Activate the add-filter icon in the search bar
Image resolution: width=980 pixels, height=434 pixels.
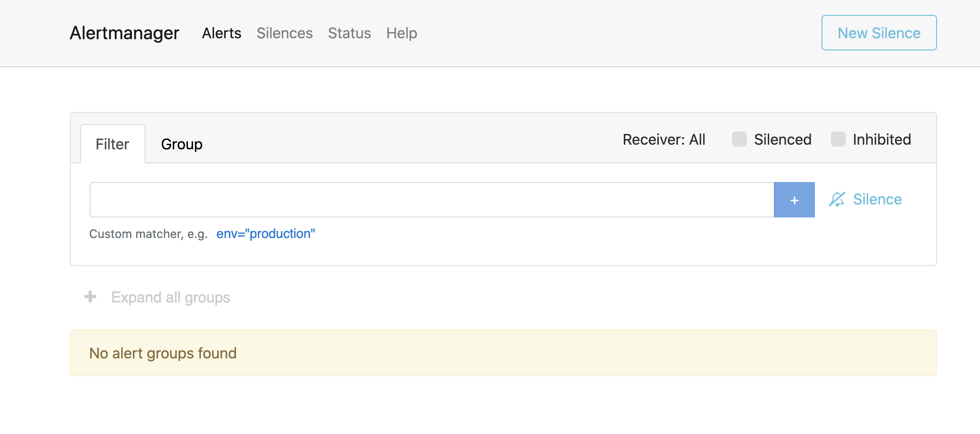(794, 200)
